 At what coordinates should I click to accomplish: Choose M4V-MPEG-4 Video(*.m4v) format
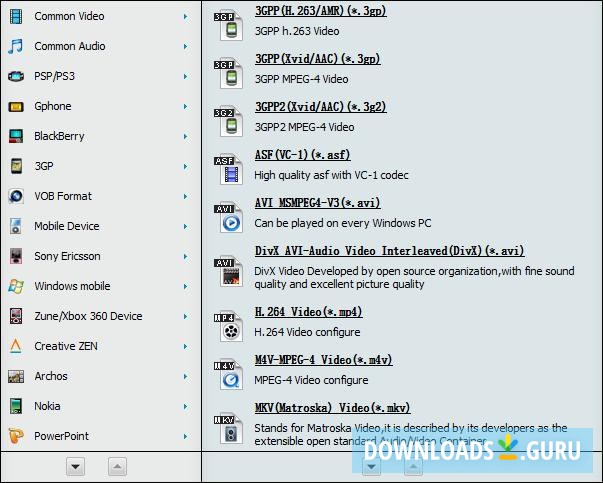click(x=323, y=360)
